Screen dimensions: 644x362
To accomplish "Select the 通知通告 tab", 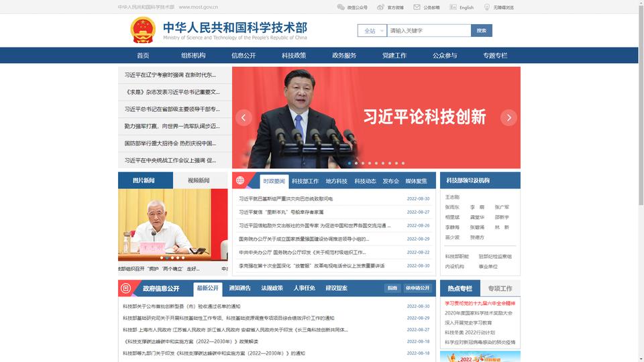I will click(240, 288).
